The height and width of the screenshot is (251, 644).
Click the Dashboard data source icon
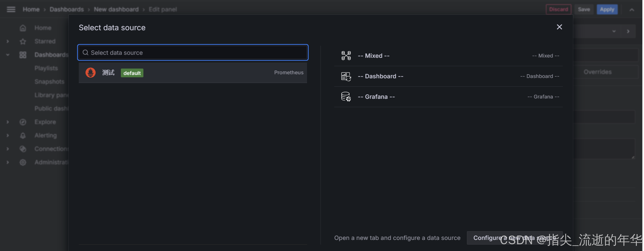[x=346, y=76]
